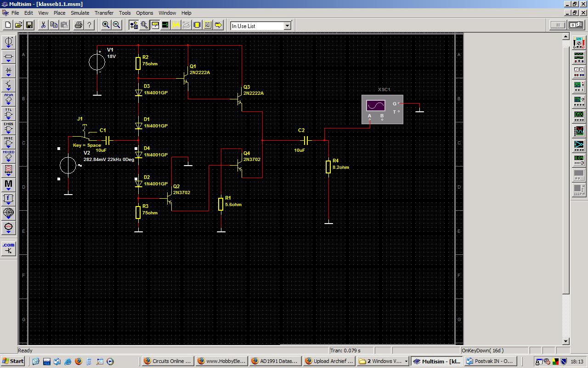
Task: Open the MIXED component family
Action: click(x=9, y=156)
